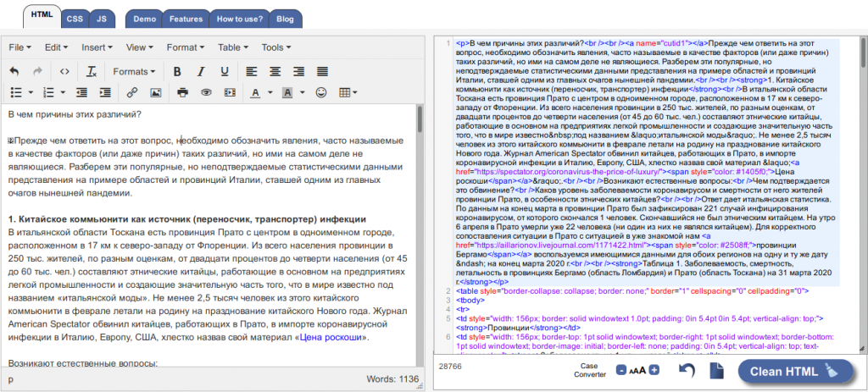
Task: Click source line number 2
Action: pyautogui.click(x=448, y=290)
